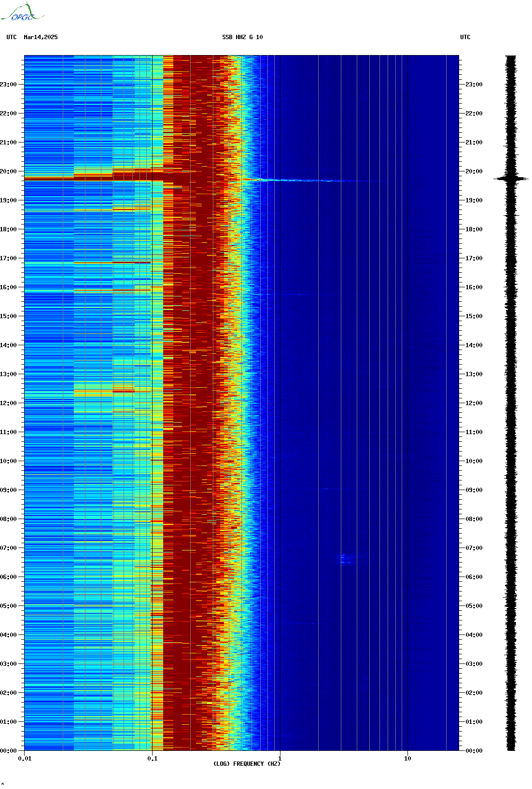This screenshot has width=532, height=789.
Task: Click the left 20:00 time label
Action: (x=8, y=171)
